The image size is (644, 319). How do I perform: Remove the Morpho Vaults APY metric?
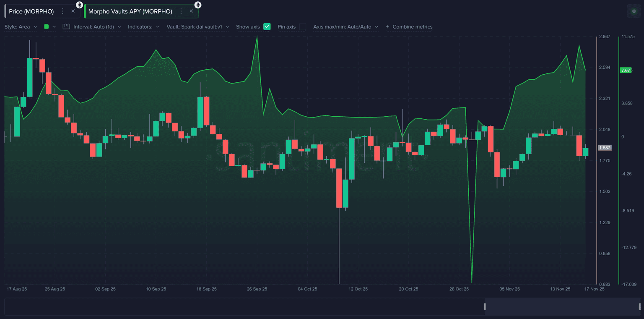pyautogui.click(x=191, y=11)
